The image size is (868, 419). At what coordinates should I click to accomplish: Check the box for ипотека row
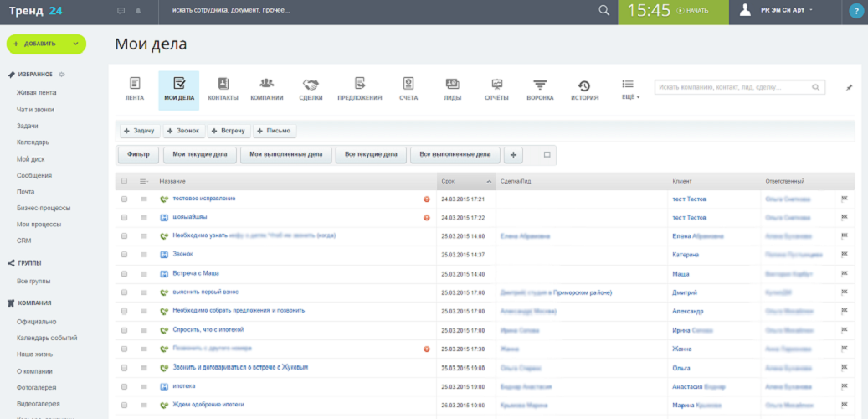(x=124, y=386)
